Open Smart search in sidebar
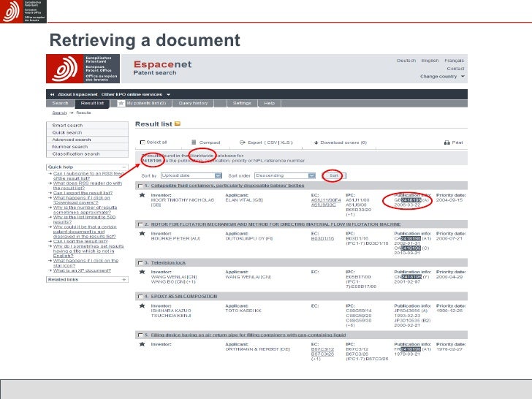 tap(87, 125)
